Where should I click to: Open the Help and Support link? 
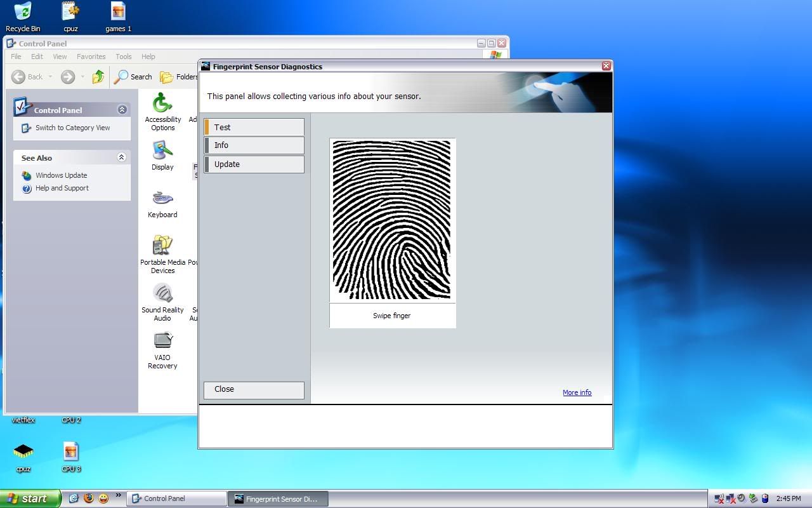[62, 188]
